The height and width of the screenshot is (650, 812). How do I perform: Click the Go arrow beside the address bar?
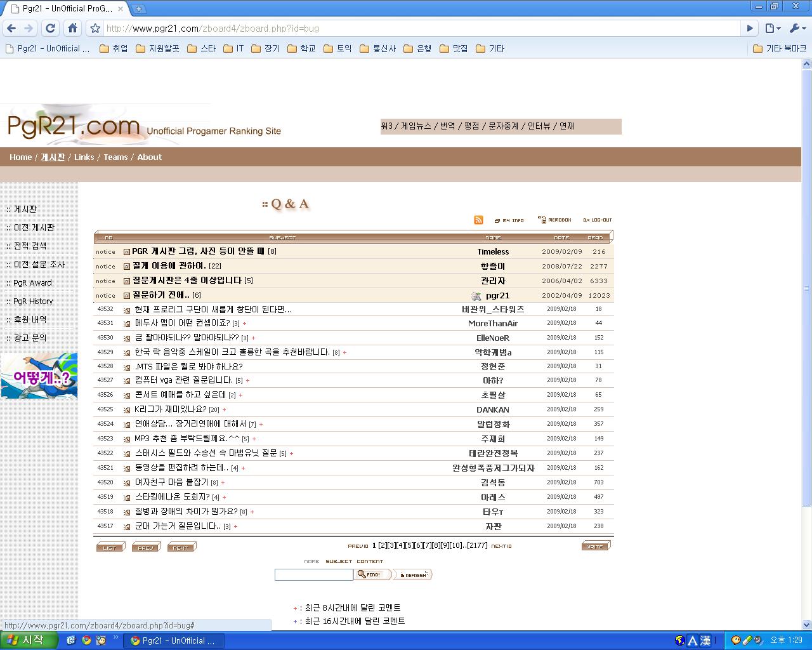pyautogui.click(x=749, y=28)
